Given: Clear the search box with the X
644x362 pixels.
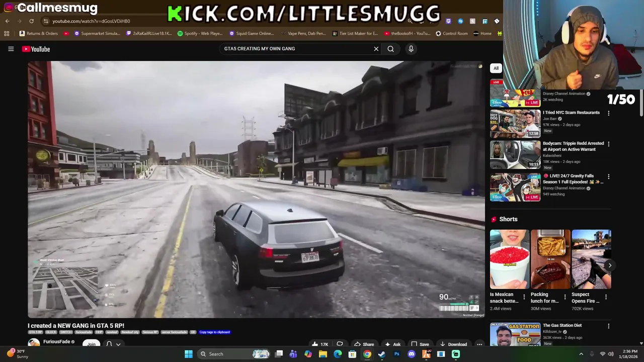Looking at the screenshot, I should (376, 49).
